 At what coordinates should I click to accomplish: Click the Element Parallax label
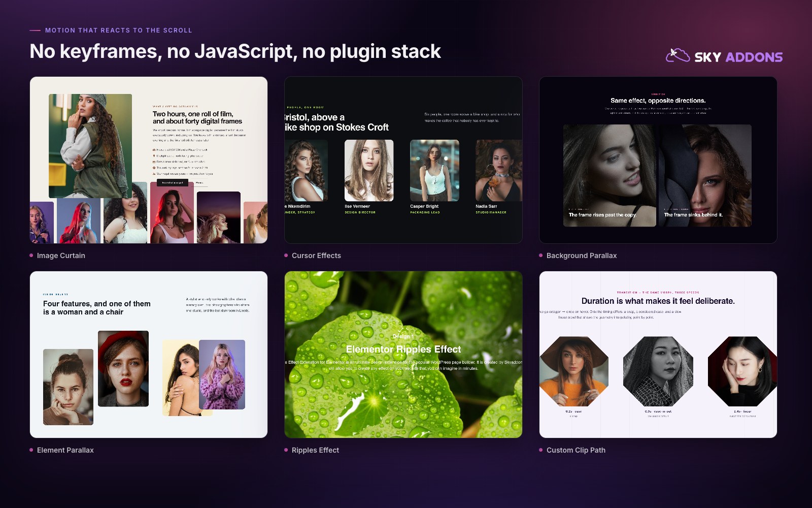[x=65, y=450]
